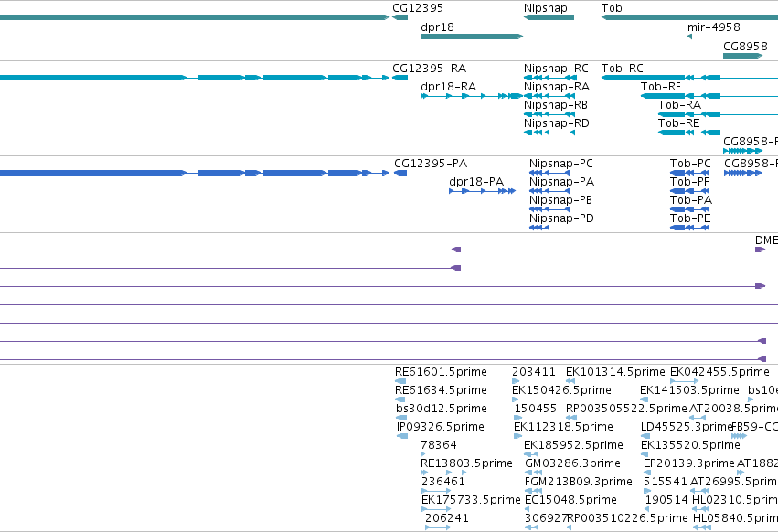Click the EC15048.5prime EST label
Viewport: 778px width, 532px height.
pos(570,500)
